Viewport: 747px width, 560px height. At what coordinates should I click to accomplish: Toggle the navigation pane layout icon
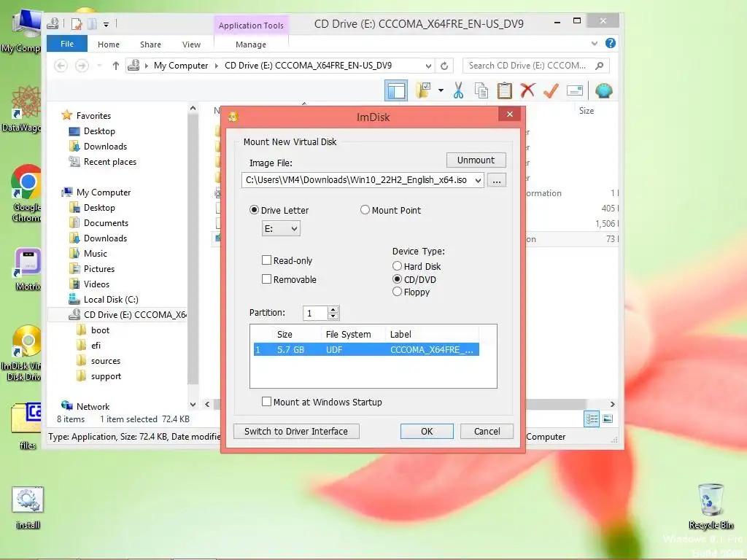coord(396,90)
